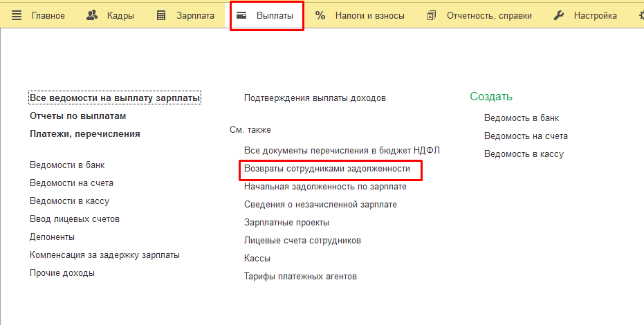Image resolution: width=644 pixels, height=325 pixels.
Task: Open Все документы перечисления в бюджет НДФЛ
Action: pyautogui.click(x=342, y=151)
